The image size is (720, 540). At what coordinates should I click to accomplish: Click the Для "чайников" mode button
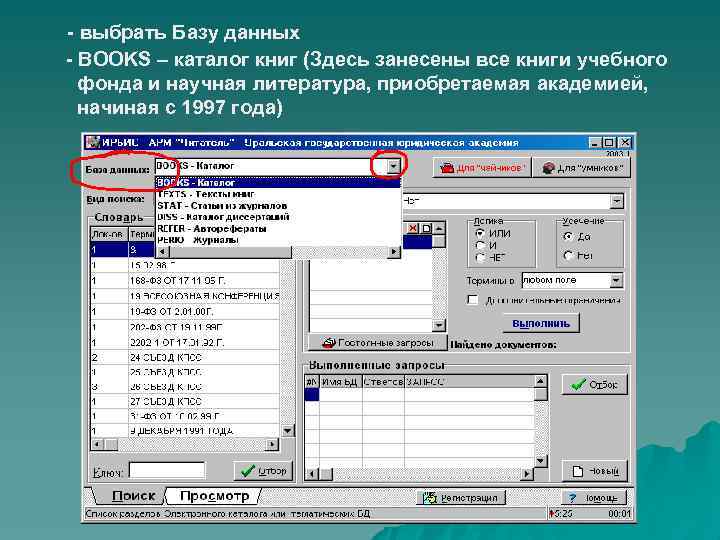482,168
